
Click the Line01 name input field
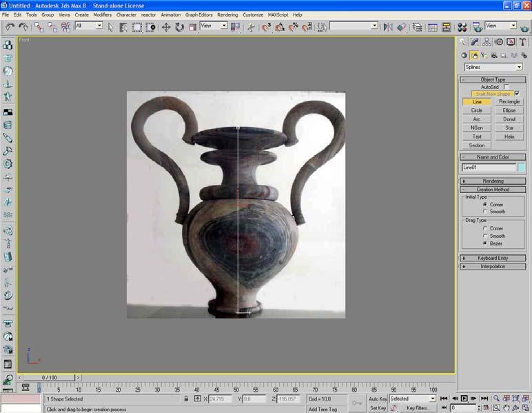489,168
